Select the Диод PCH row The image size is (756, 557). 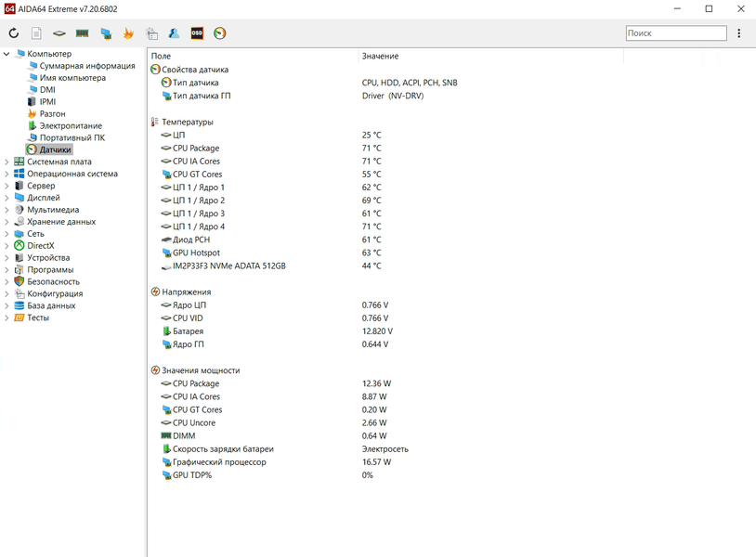pos(270,240)
